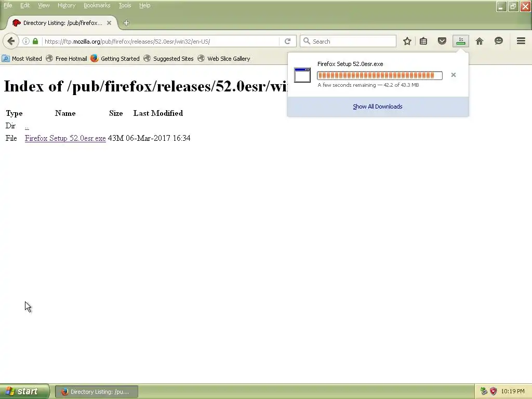Click the 'Name' column header
The width and height of the screenshot is (532, 399).
point(65,113)
